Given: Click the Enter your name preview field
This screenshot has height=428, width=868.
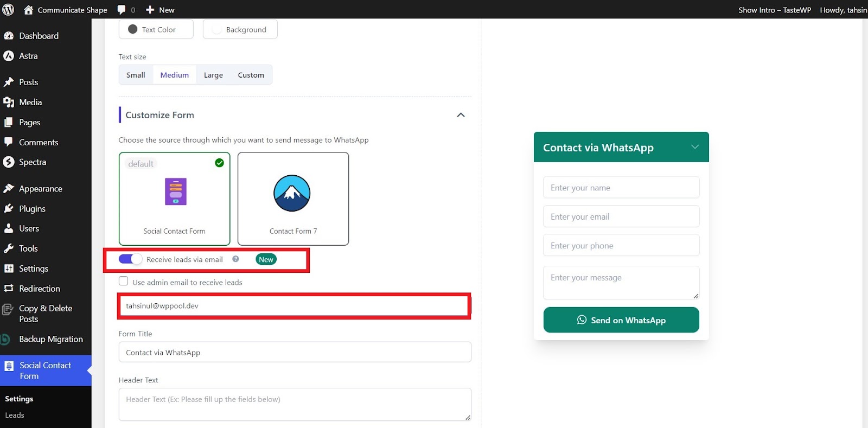Looking at the screenshot, I should 621,187.
